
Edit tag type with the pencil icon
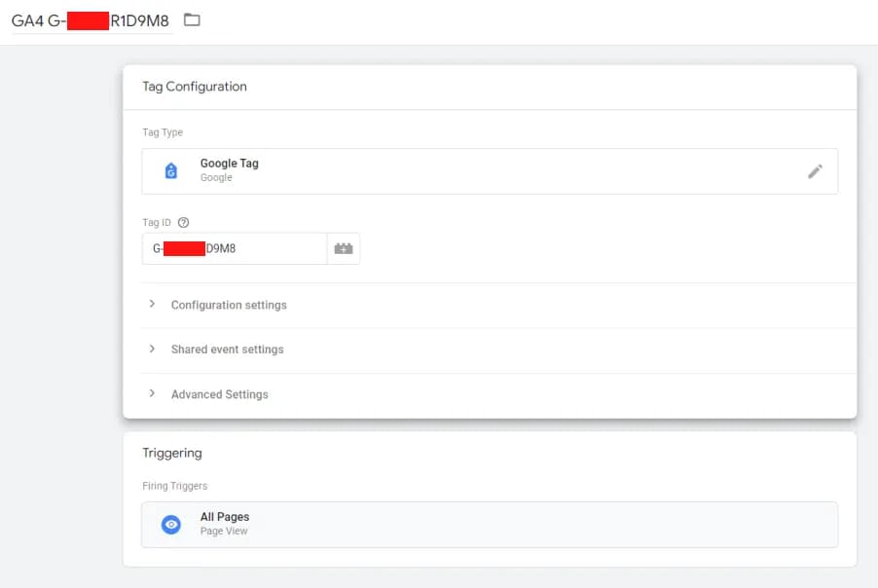815,171
